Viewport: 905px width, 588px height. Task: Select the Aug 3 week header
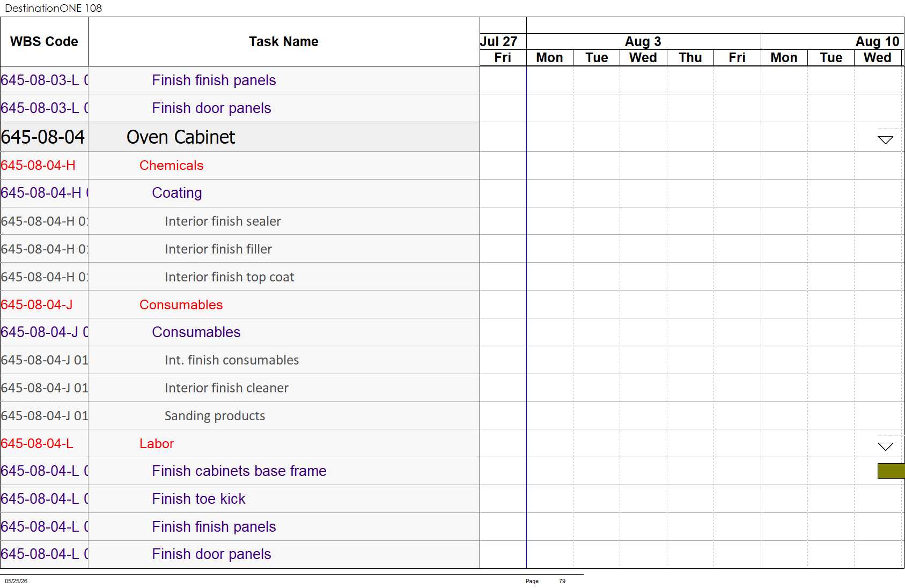click(x=643, y=41)
